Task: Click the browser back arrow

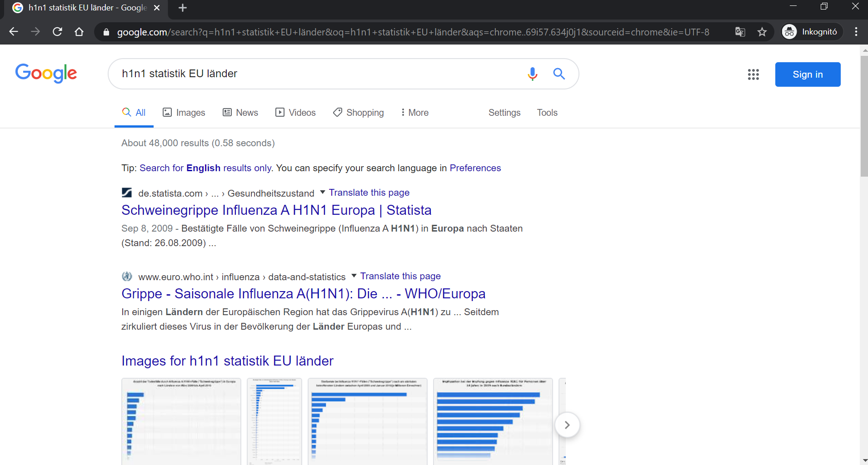Action: [14, 32]
